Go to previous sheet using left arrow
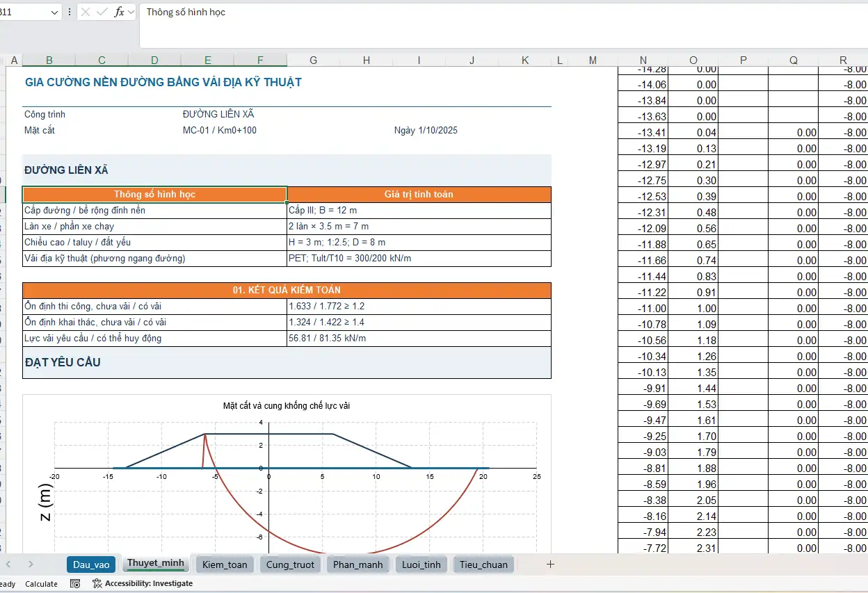The image size is (868, 593). point(9,564)
